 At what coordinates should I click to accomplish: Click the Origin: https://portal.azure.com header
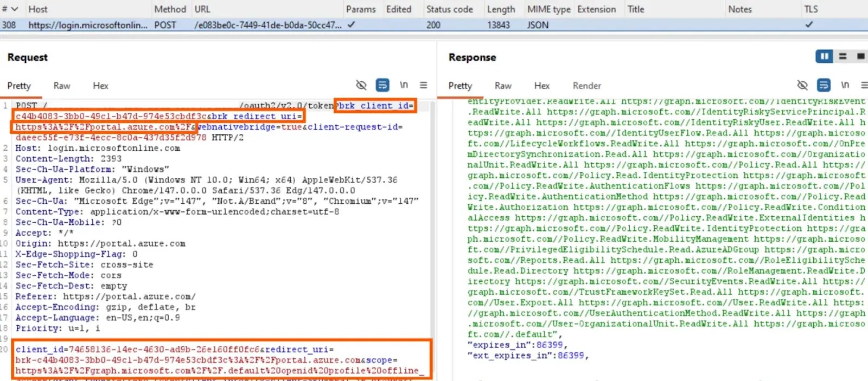100,244
